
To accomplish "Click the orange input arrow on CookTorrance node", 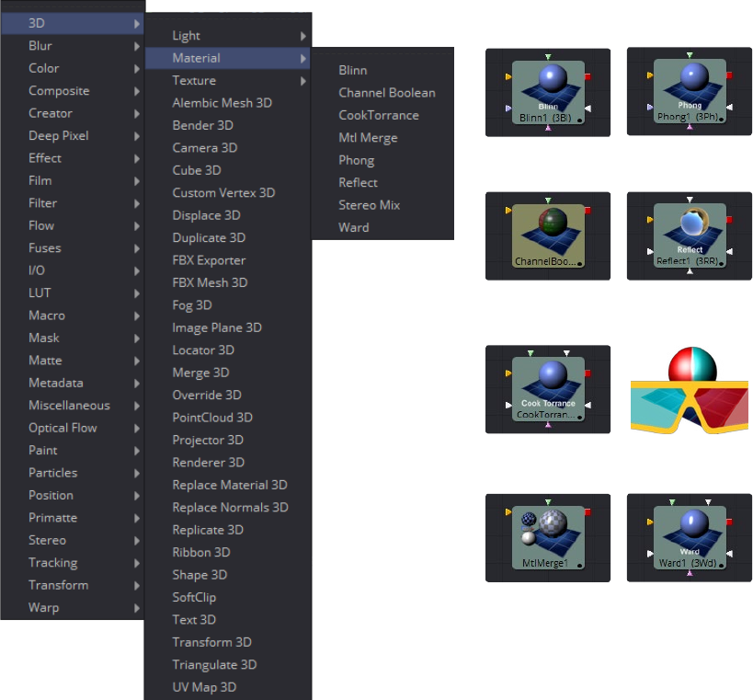I will (x=508, y=373).
